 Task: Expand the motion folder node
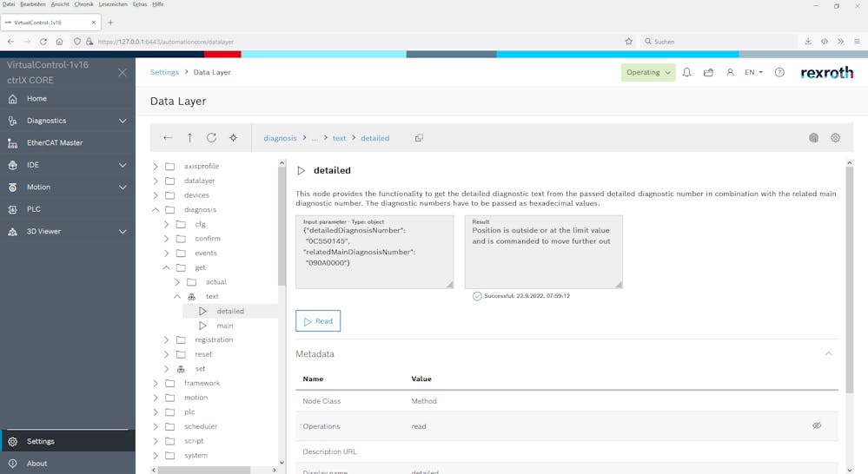(156, 398)
